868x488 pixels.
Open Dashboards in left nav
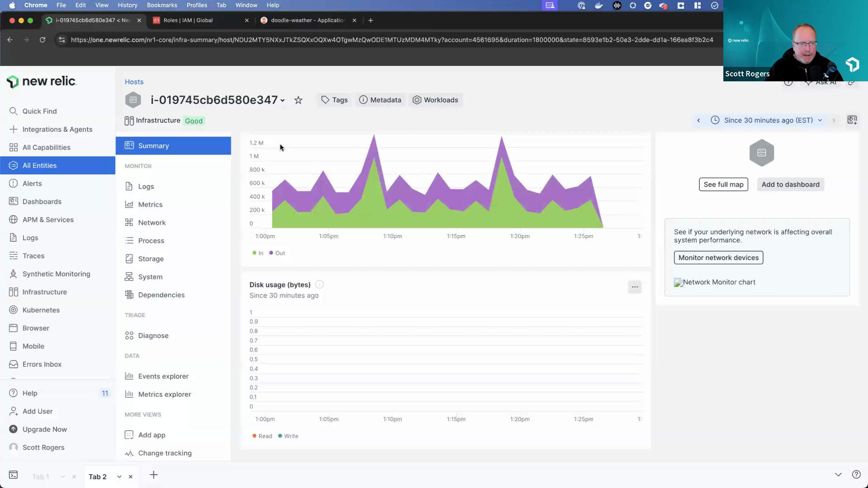click(x=42, y=202)
